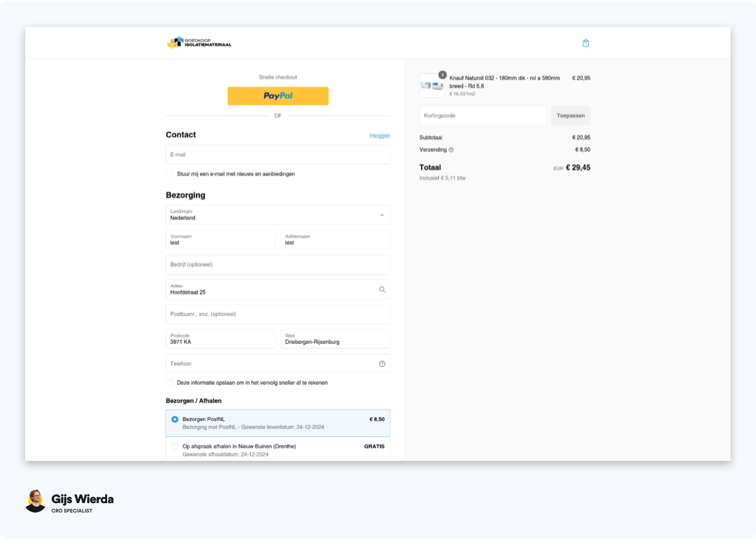This screenshot has width=756, height=539.
Task: Pay with the PayPal express button
Action: click(278, 96)
